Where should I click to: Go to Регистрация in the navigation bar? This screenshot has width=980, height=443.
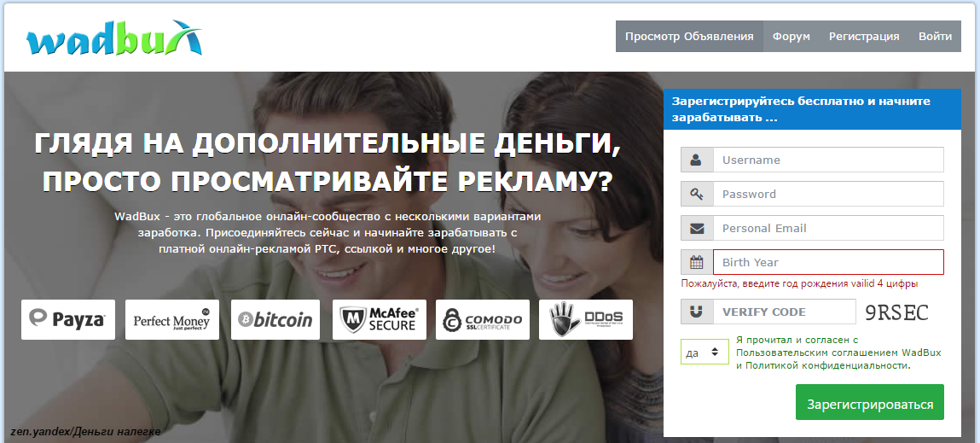coord(864,37)
